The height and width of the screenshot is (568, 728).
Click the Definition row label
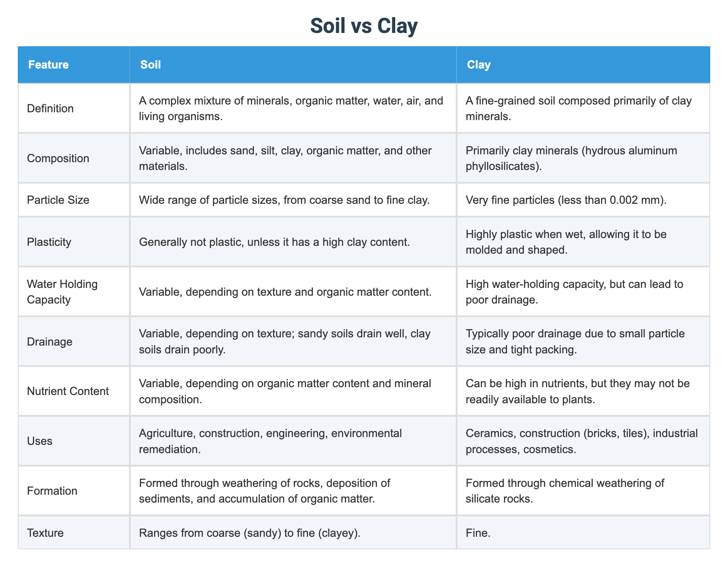[50, 108]
